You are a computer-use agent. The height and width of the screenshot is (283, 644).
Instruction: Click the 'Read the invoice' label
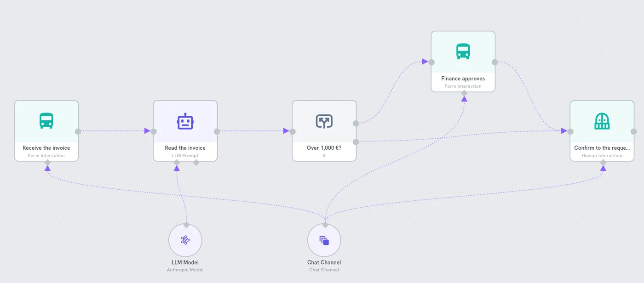[x=185, y=148]
